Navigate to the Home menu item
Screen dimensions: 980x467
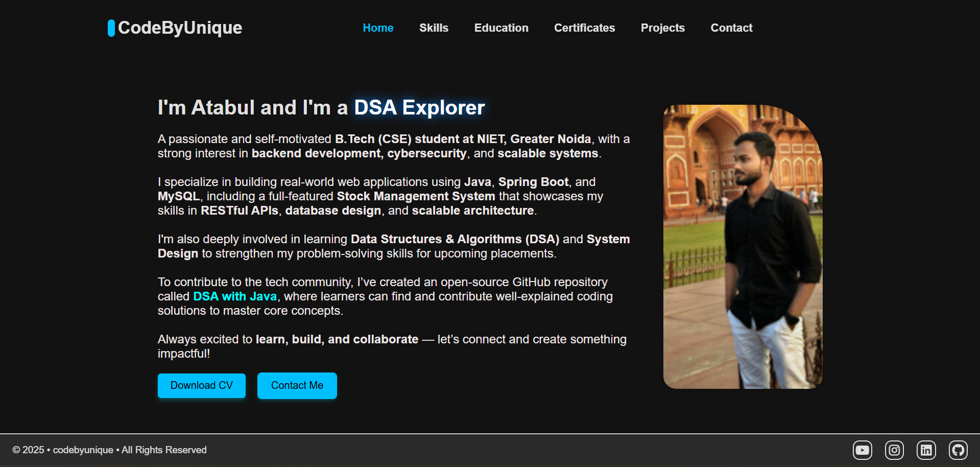(x=378, y=28)
